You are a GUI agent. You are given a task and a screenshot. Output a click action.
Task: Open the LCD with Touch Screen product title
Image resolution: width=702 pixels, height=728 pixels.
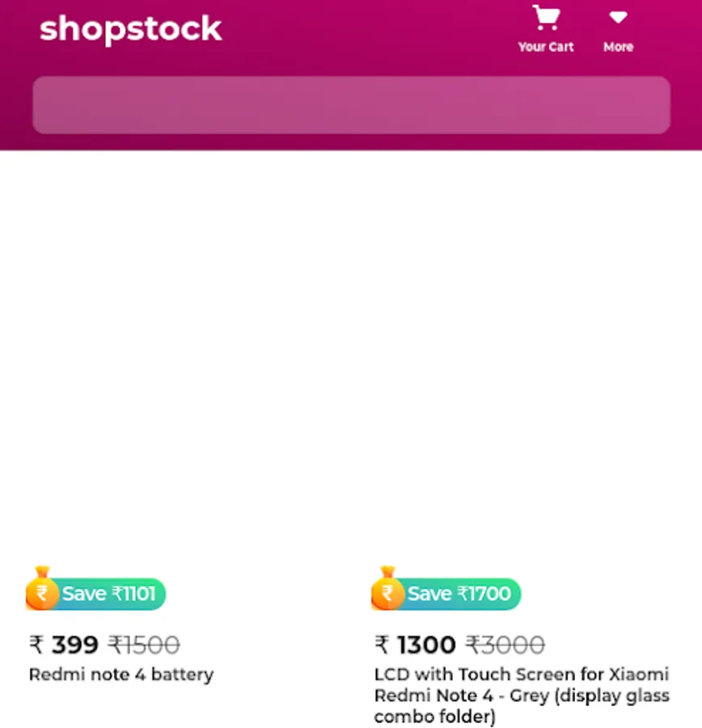[x=522, y=695]
